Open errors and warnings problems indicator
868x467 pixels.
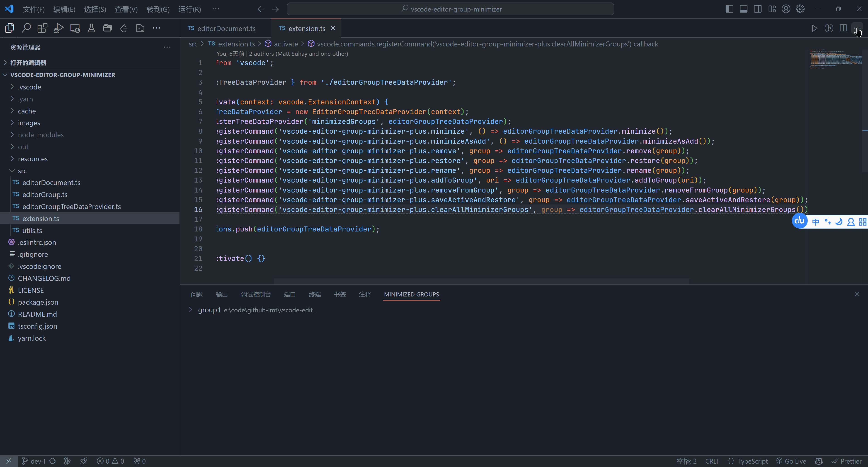tap(111, 461)
